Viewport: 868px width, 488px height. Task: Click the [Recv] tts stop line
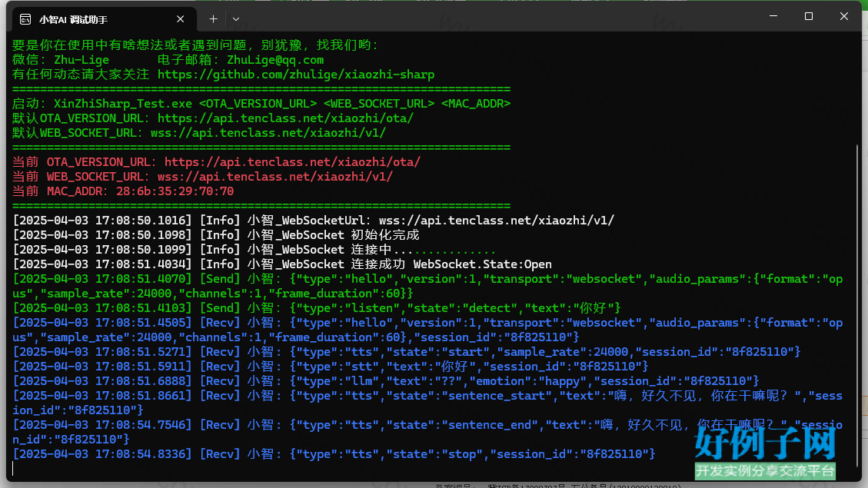(x=334, y=453)
